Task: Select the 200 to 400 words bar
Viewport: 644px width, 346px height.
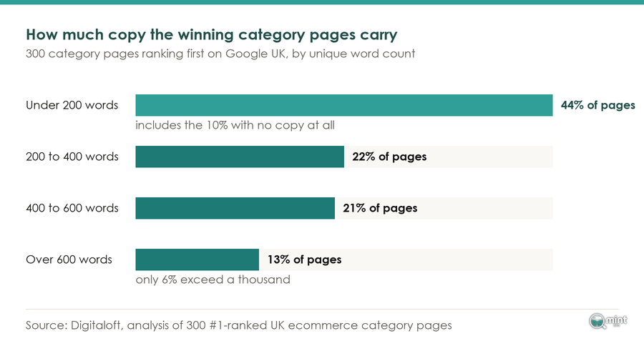Action: coord(240,157)
